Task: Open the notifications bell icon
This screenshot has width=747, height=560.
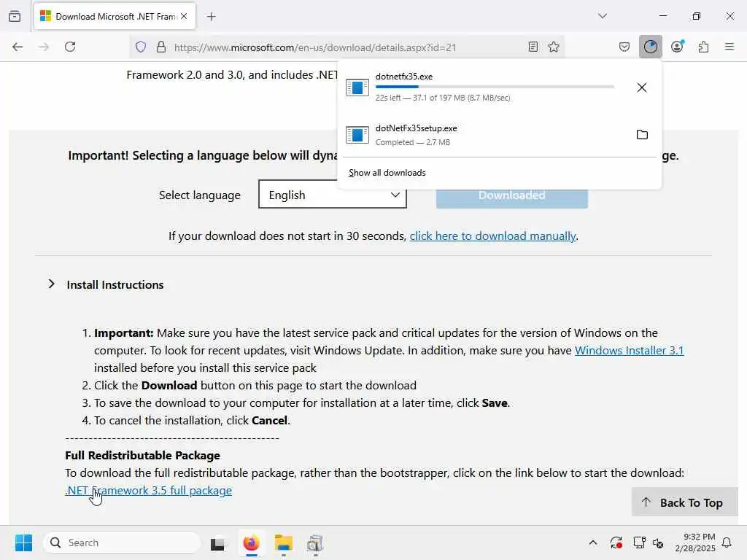Action: tap(727, 542)
